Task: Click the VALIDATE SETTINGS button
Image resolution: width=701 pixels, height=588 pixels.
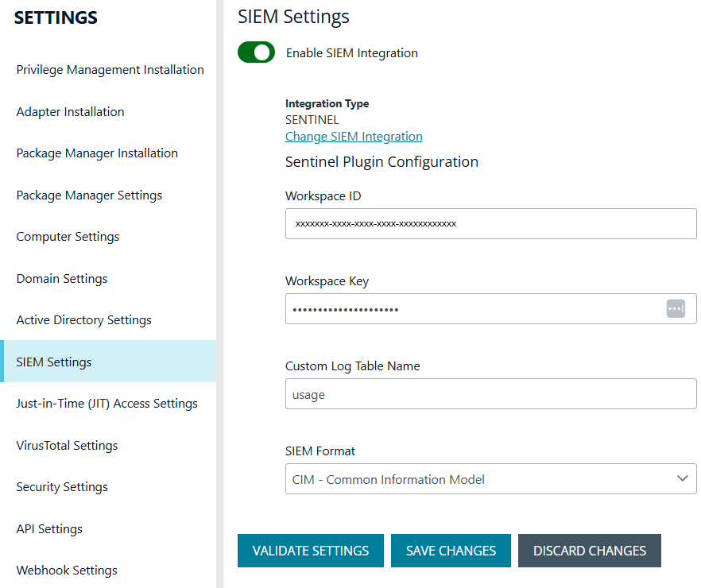Action: point(310,550)
